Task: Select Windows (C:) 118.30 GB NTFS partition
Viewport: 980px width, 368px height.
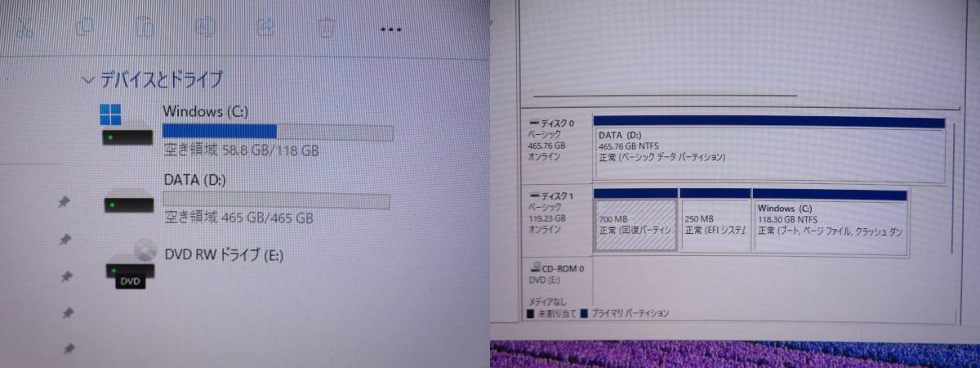Action: (x=830, y=224)
